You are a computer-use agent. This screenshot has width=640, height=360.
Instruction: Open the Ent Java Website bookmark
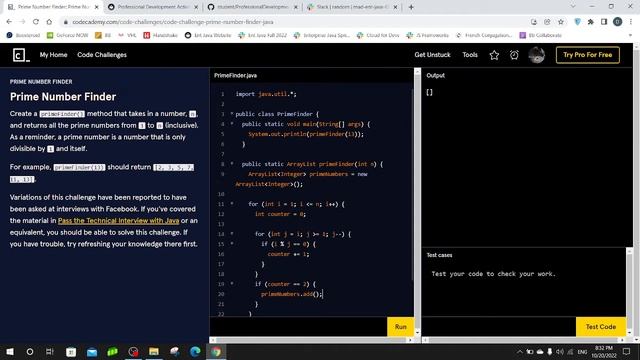[x=208, y=36]
